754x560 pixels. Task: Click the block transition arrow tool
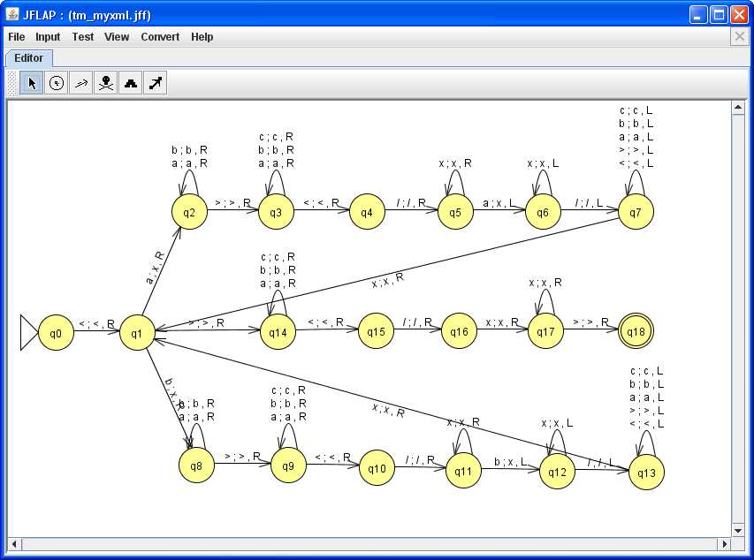[156, 83]
